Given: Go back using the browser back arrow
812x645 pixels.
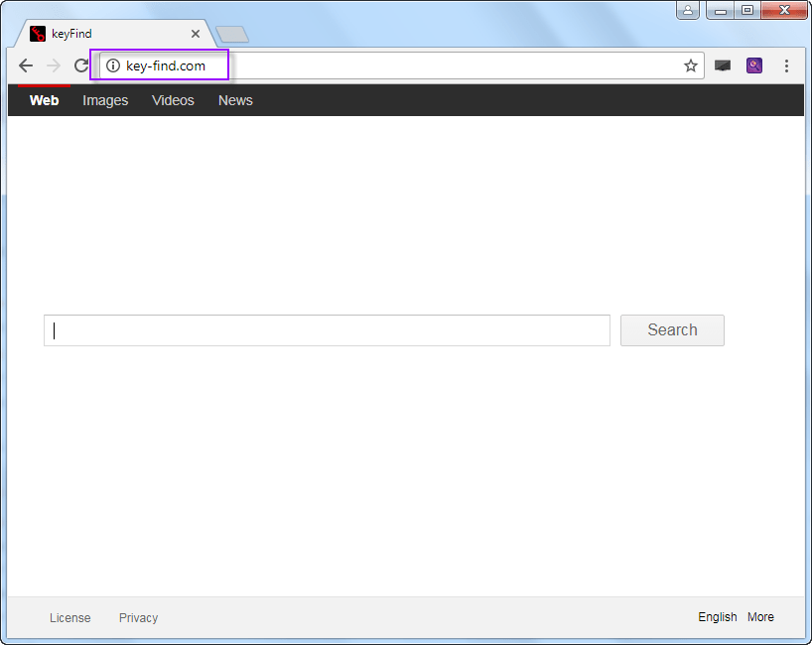Looking at the screenshot, I should click(26, 65).
